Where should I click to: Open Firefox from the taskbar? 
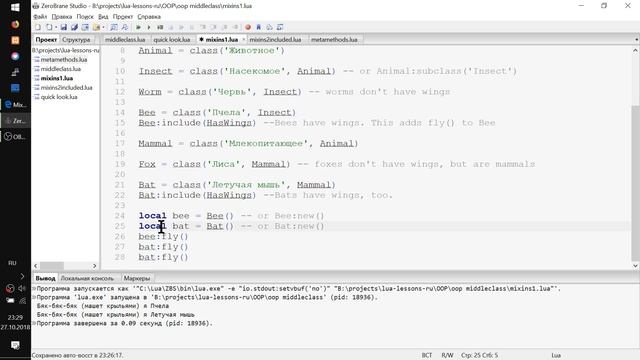[15, 24]
